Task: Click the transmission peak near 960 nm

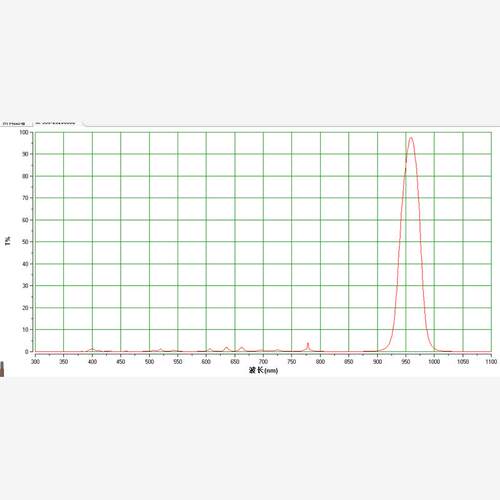Action: [411, 138]
